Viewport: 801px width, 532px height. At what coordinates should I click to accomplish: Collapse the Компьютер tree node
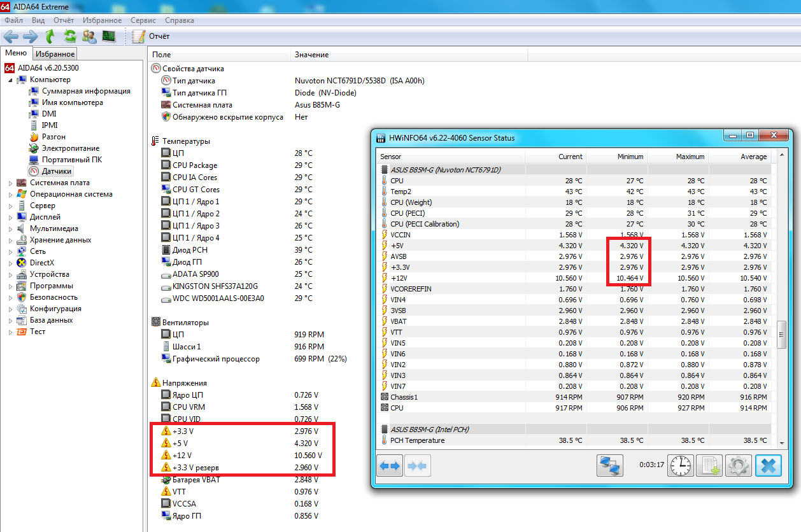point(10,80)
